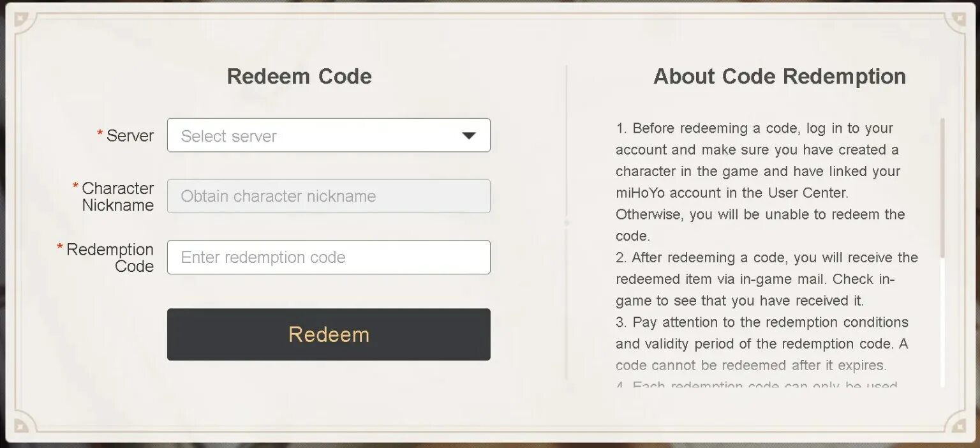980x448 pixels.
Task: Click the red asterisk next to Server
Action: pyautogui.click(x=100, y=133)
